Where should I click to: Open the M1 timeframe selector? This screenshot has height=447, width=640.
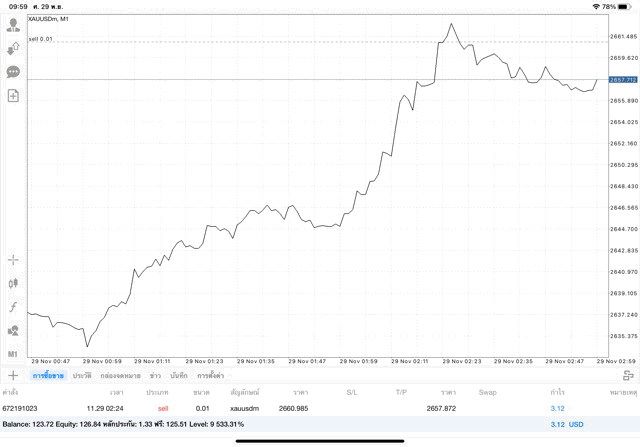tap(13, 354)
